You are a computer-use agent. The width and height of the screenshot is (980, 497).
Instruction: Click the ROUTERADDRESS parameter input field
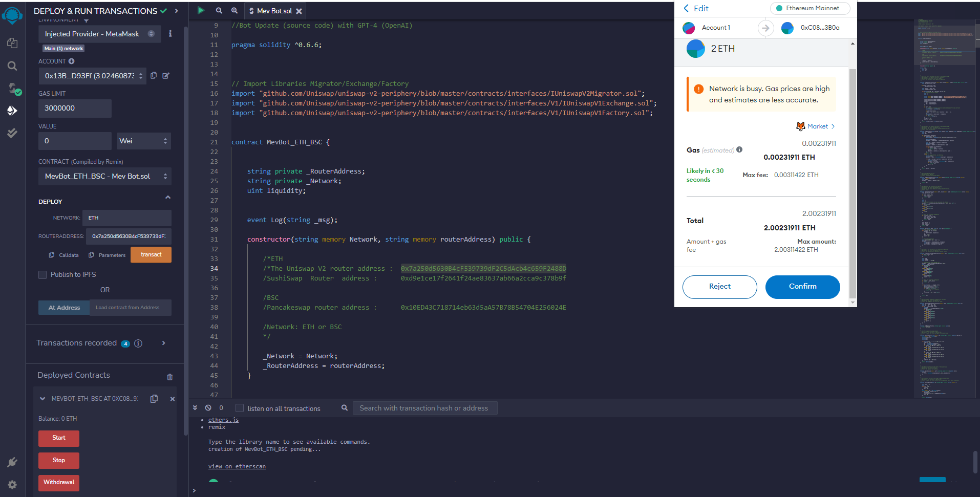click(129, 236)
